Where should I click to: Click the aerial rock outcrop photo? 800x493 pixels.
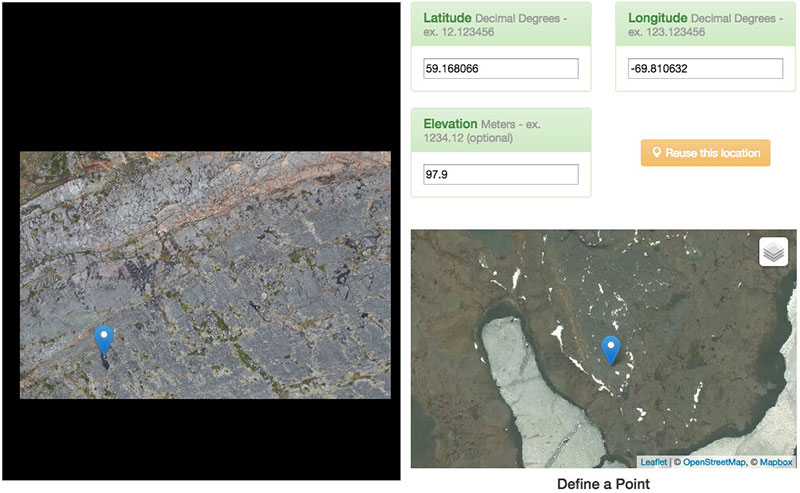point(205,275)
